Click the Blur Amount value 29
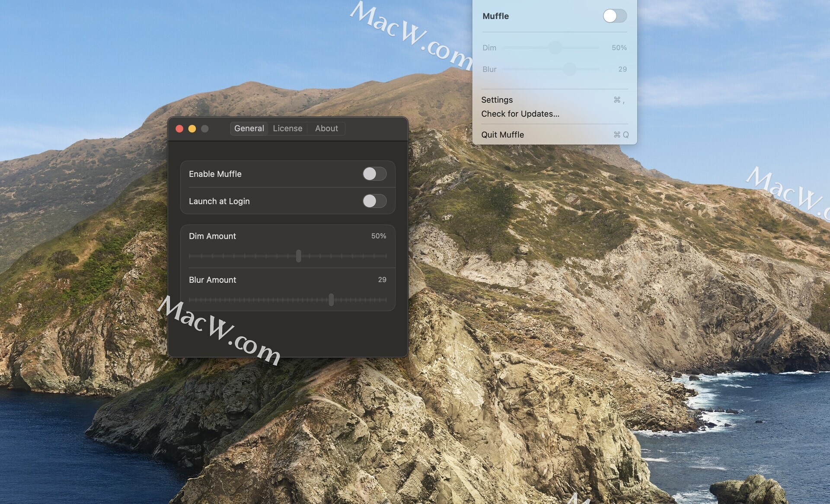This screenshot has height=504, width=830. point(382,280)
